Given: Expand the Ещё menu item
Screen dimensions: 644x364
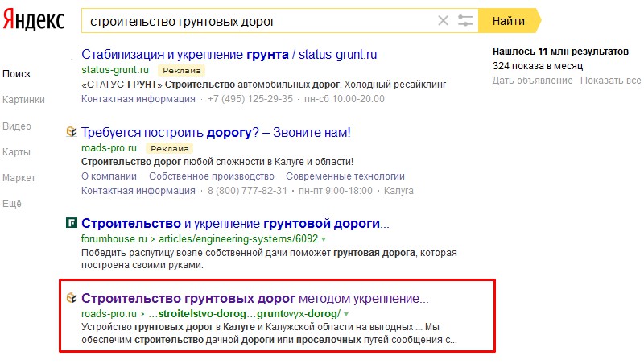Looking at the screenshot, I should (x=12, y=204).
